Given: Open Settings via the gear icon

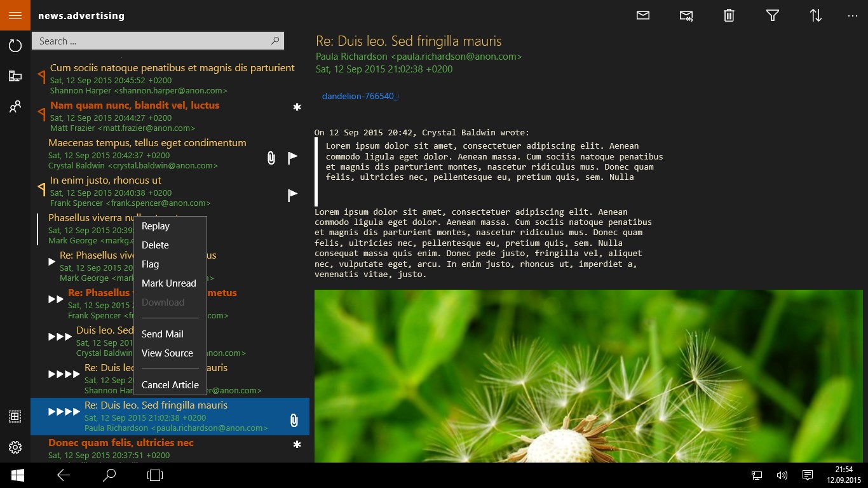Looking at the screenshot, I should (15, 447).
